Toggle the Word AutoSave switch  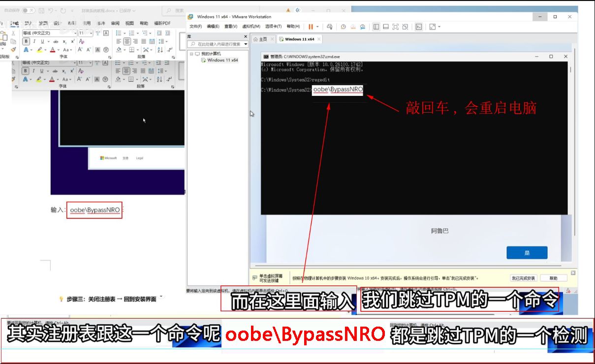coord(29,10)
